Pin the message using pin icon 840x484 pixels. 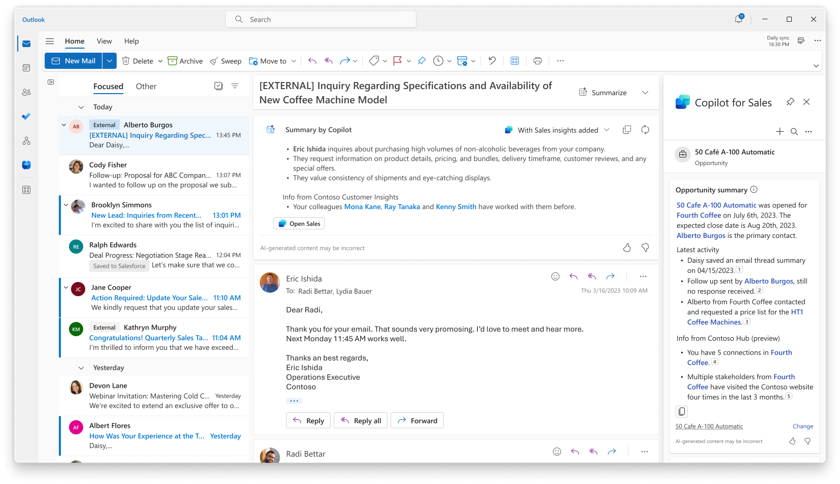[422, 61]
